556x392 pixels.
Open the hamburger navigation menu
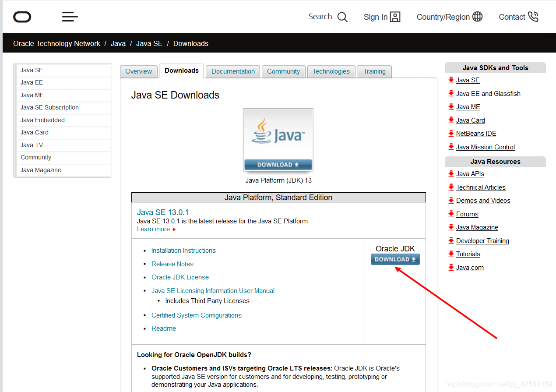click(x=70, y=17)
